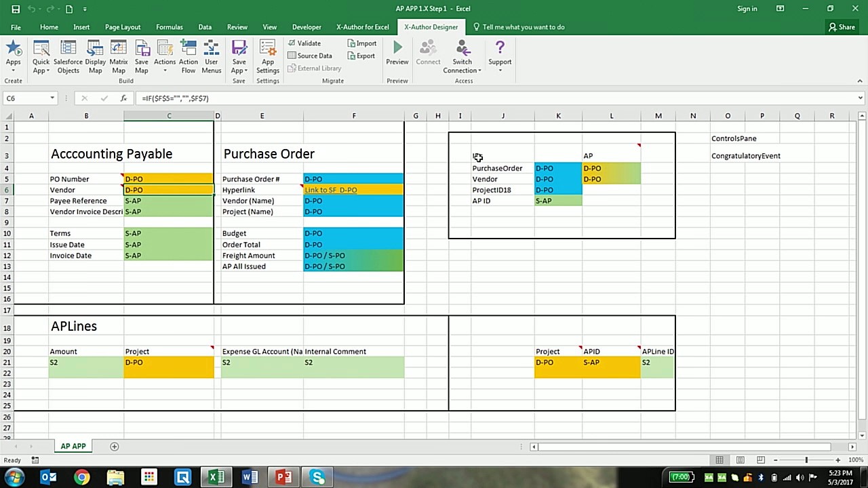
Task: Open Excel from the Windows taskbar
Action: [x=216, y=477]
